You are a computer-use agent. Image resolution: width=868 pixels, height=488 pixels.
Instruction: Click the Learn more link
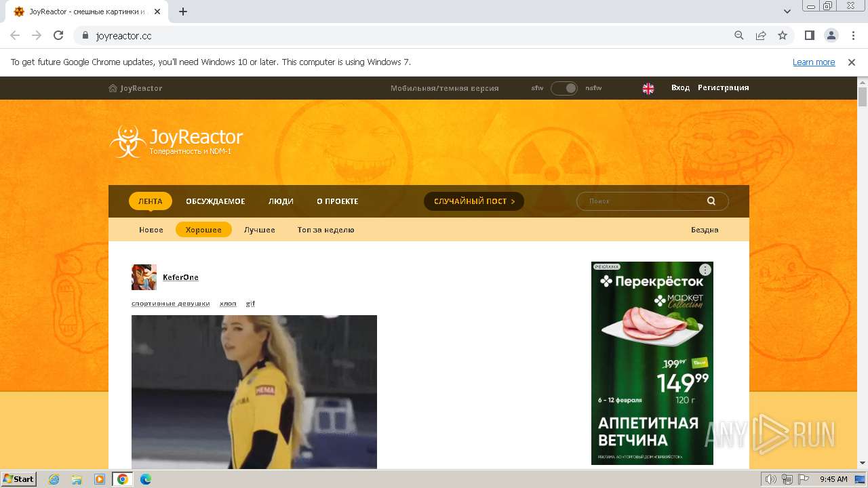814,62
